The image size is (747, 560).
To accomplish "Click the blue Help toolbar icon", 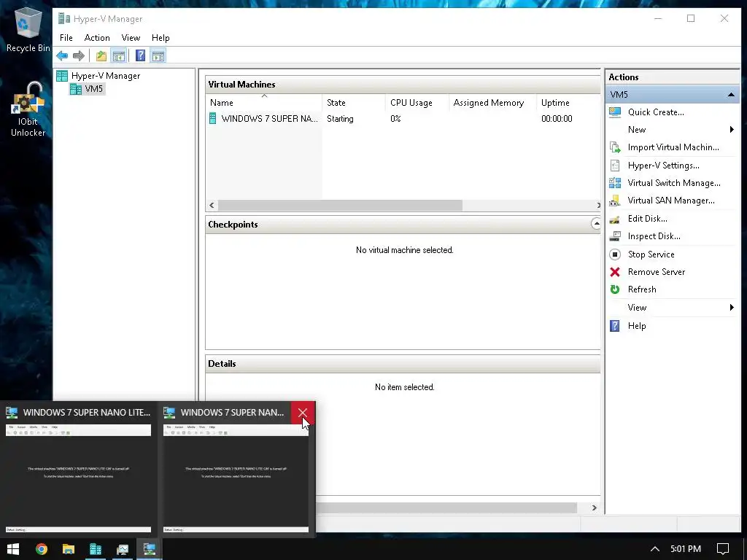I will click(x=140, y=55).
